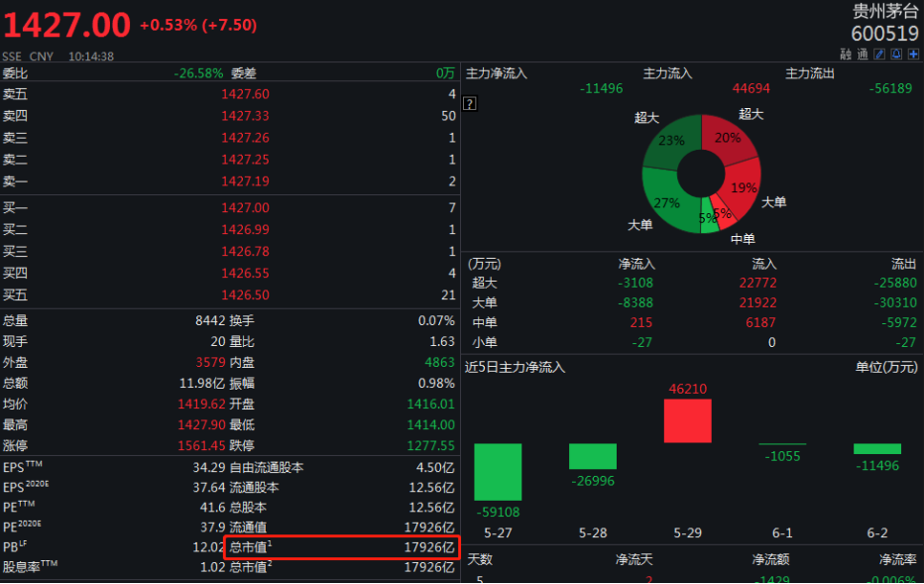Select the 卖四 ask row at 1427.33
Image resolution: width=924 pixels, height=584 pixels.
(x=229, y=116)
